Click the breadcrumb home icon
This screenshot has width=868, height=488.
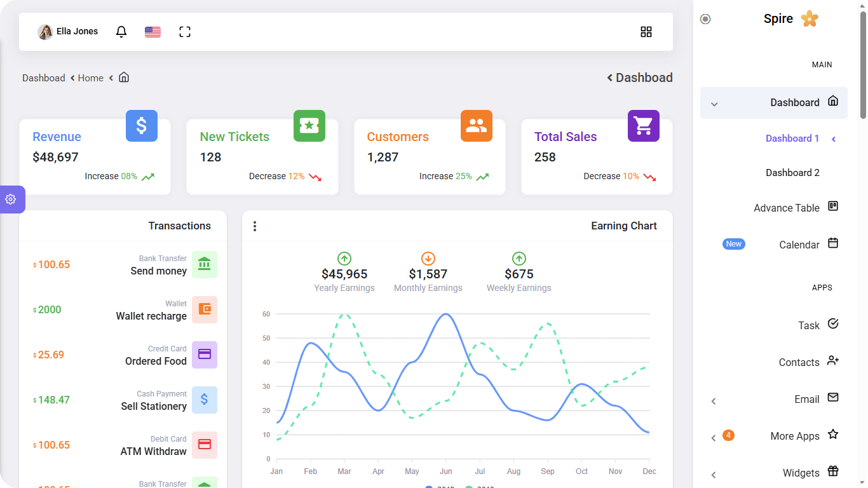point(124,77)
